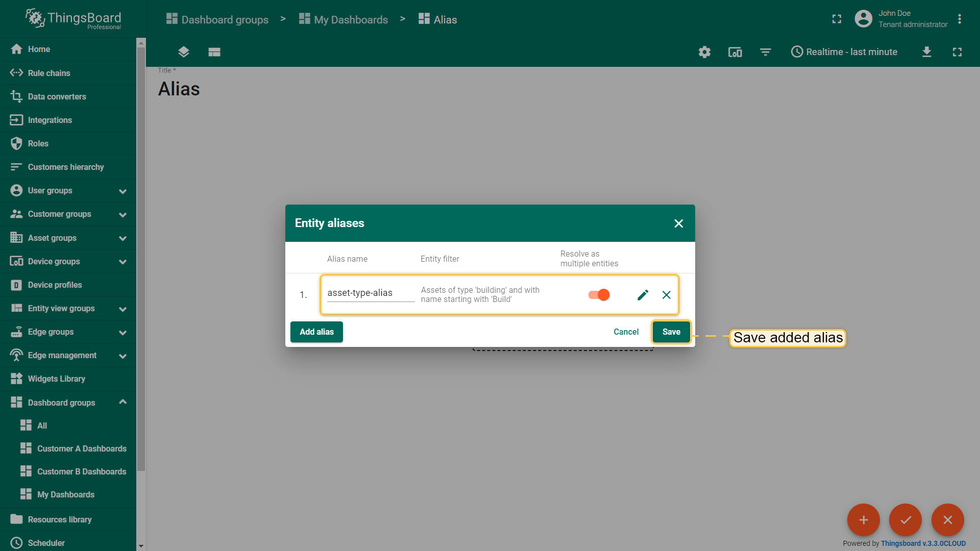This screenshot has width=980, height=551.
Task: Open dashboard settings gear icon
Action: coord(704,52)
